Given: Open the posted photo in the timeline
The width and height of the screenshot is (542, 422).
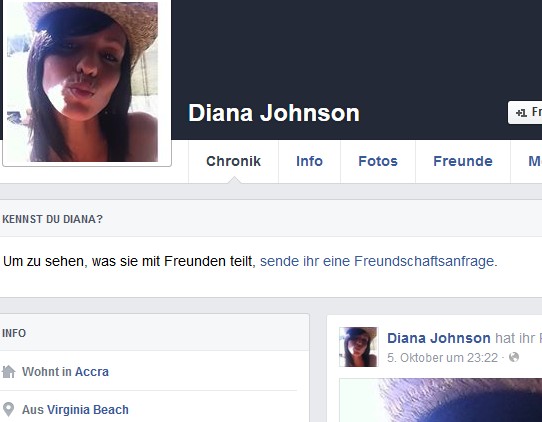Looking at the screenshot, I should 441,400.
